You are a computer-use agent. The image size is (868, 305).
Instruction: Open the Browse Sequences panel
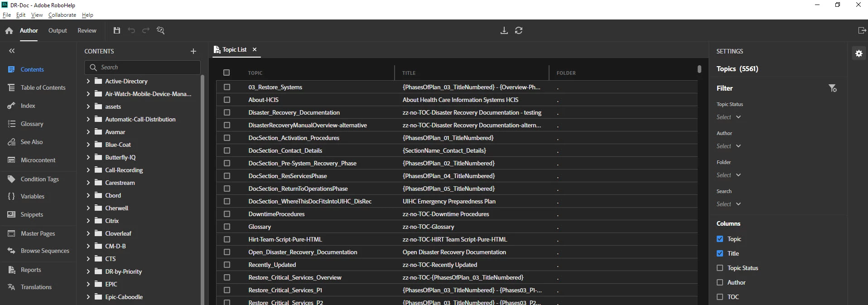click(x=45, y=251)
